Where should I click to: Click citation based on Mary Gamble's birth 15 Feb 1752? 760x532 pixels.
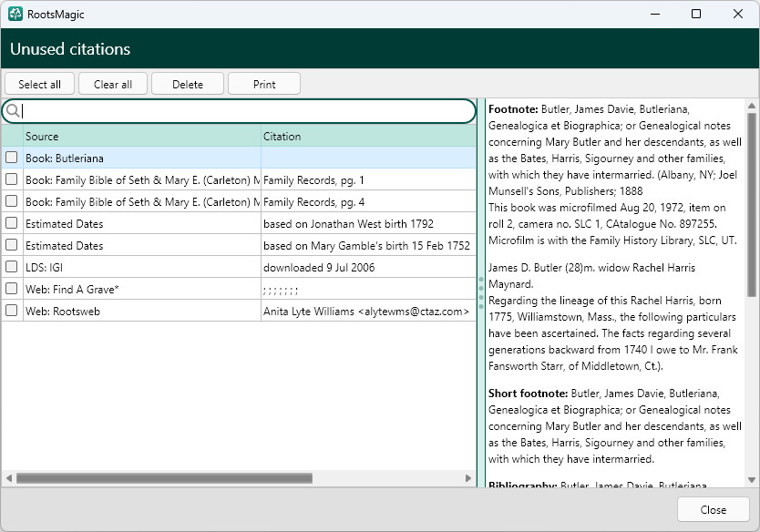coord(368,245)
